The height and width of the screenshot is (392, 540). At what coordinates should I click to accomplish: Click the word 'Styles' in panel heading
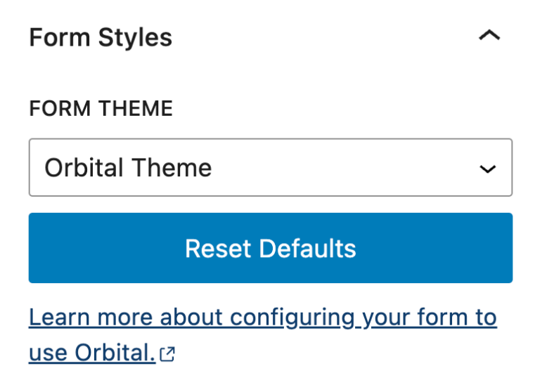[x=135, y=37]
